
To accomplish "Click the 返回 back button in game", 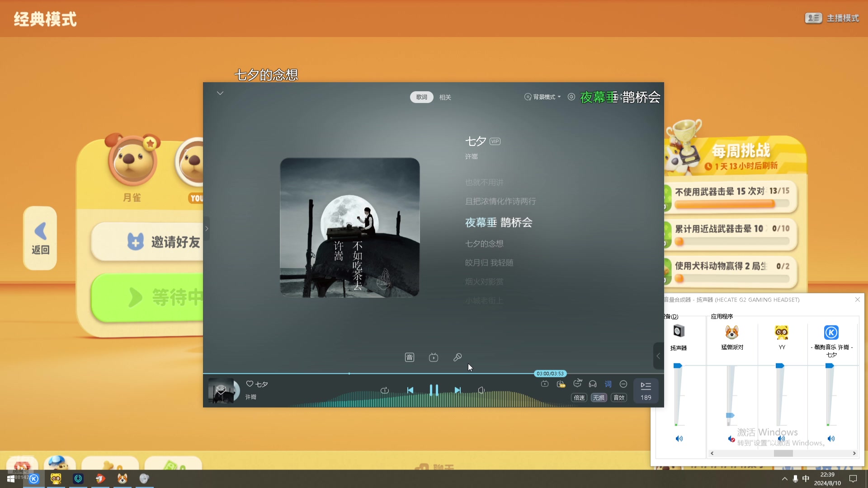I will (40, 238).
